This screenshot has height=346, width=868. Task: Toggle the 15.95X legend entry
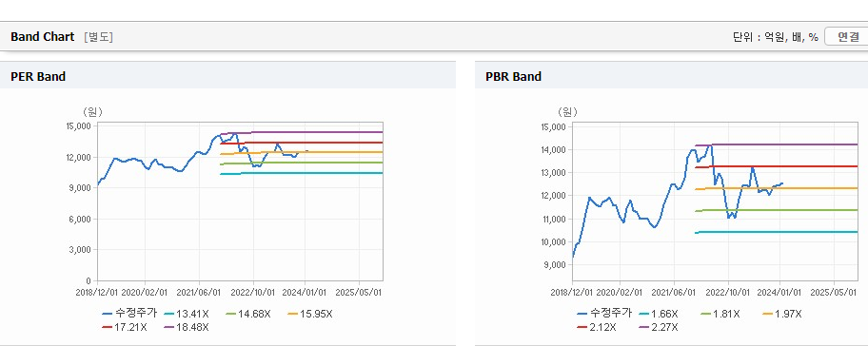click(310, 314)
